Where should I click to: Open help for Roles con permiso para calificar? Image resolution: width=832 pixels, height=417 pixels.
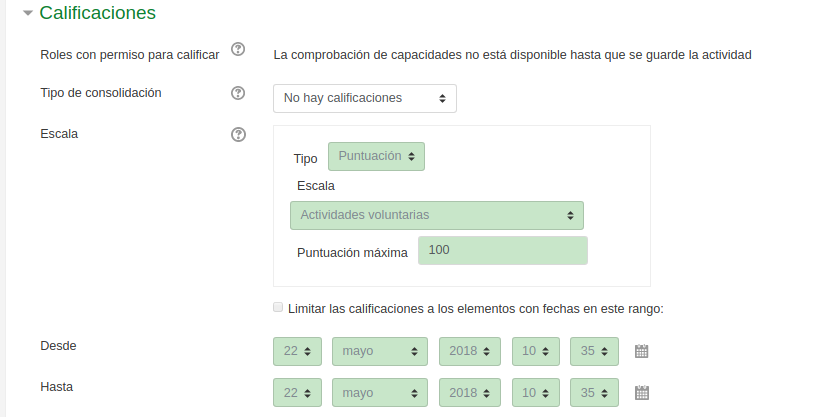click(x=238, y=49)
